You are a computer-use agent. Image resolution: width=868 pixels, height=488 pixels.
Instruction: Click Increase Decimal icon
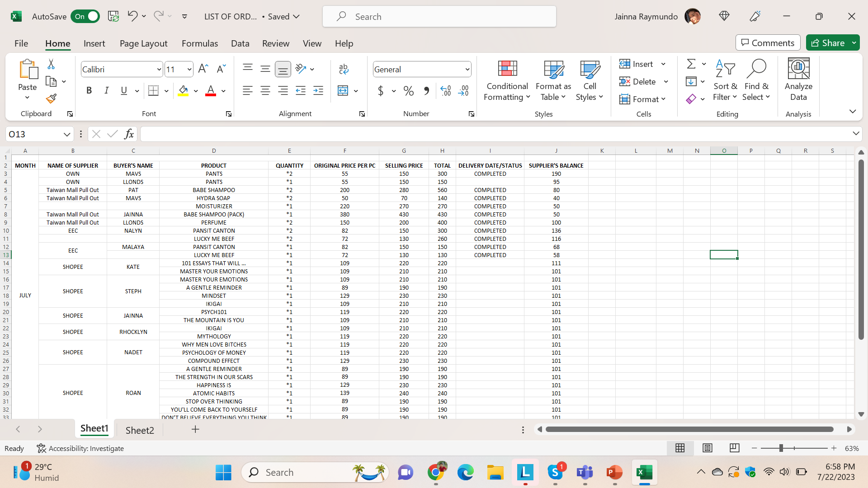coord(446,91)
